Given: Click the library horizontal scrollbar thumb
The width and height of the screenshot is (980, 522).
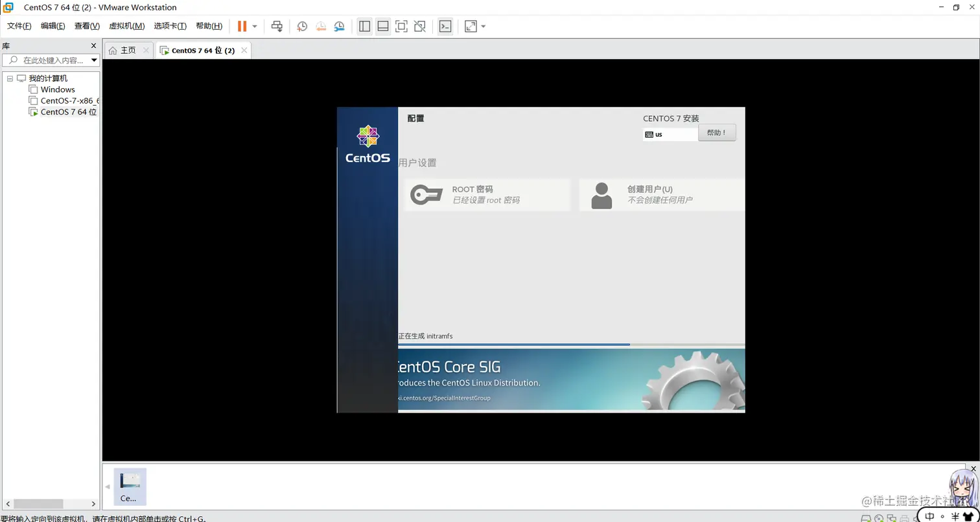Looking at the screenshot, I should point(38,503).
